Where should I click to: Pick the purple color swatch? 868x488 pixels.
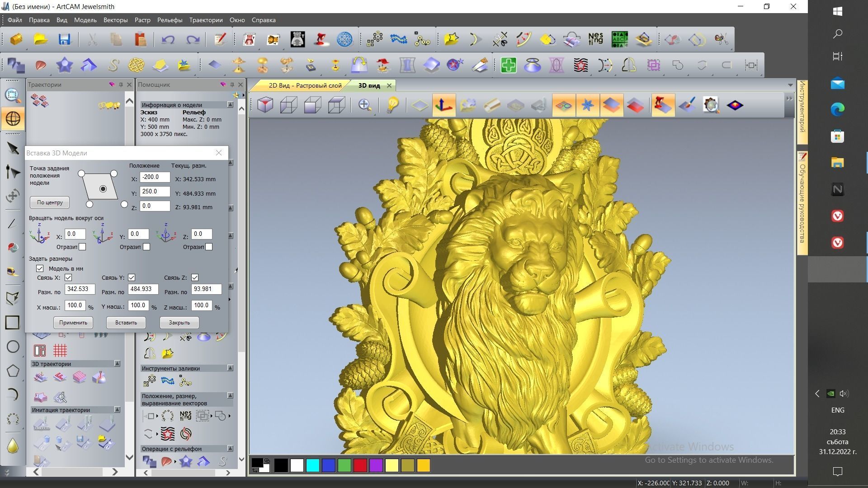pos(376,465)
